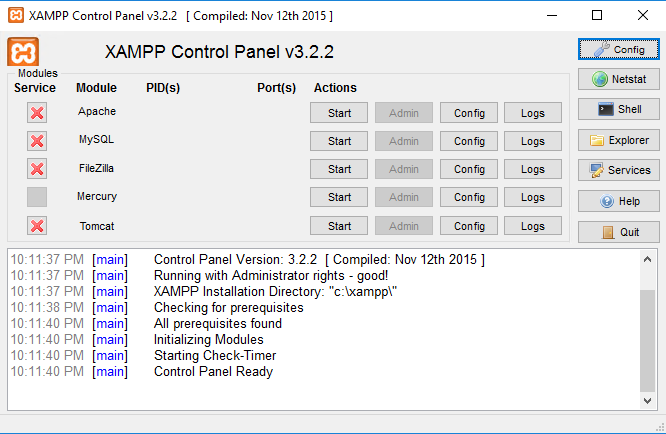Click the 'Module' column header
Viewport: 666px width, 434px height.
tap(96, 88)
